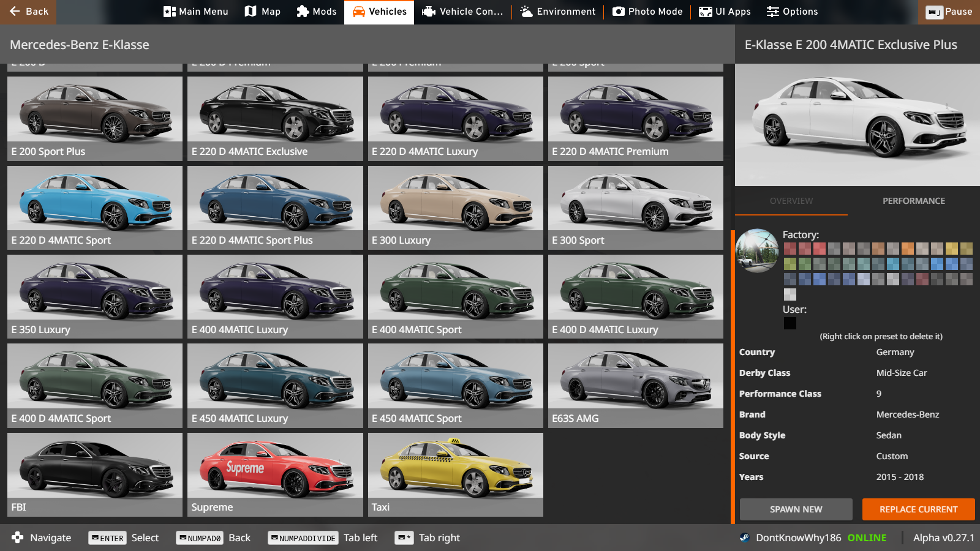Select the E 400 4MATIC Sport configuration
The height and width of the screenshot is (551, 980).
[456, 297]
